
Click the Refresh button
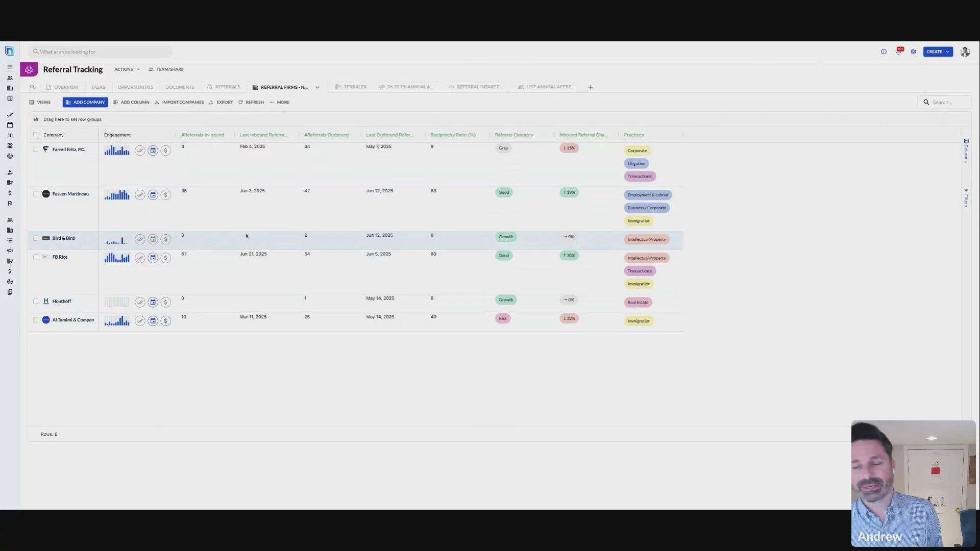pyautogui.click(x=251, y=102)
